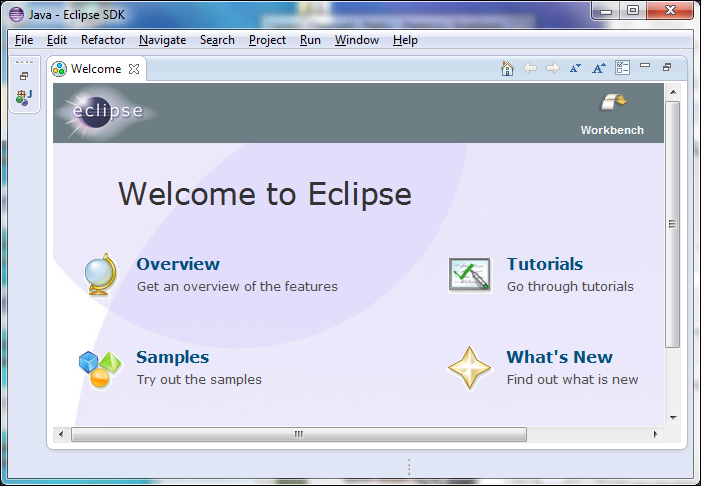
Task: Open the Help menu
Action: [405, 40]
